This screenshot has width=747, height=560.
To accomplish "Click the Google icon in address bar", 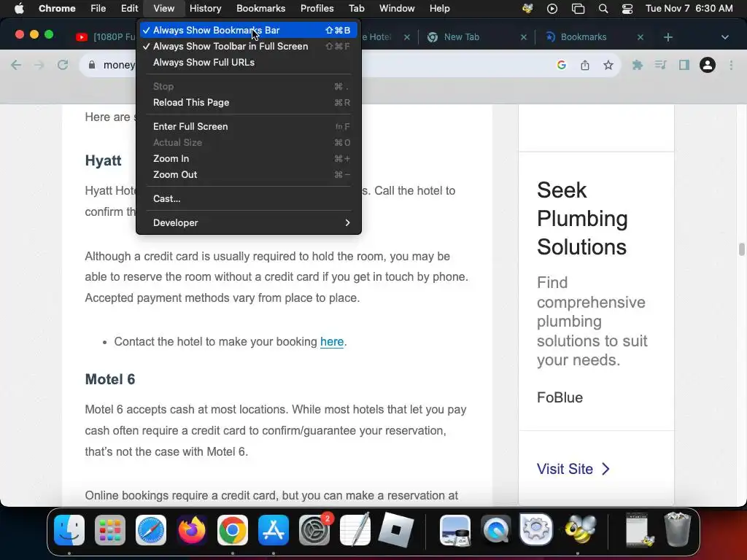I will click(562, 65).
